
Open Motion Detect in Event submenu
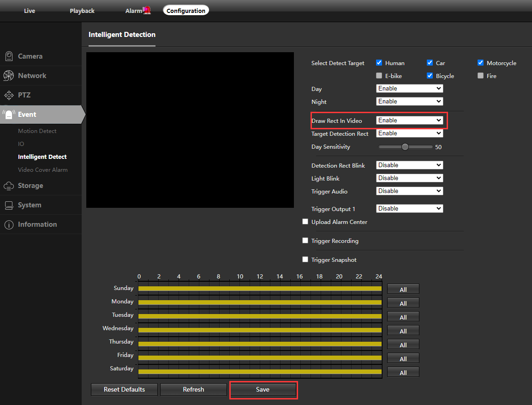[x=37, y=131]
